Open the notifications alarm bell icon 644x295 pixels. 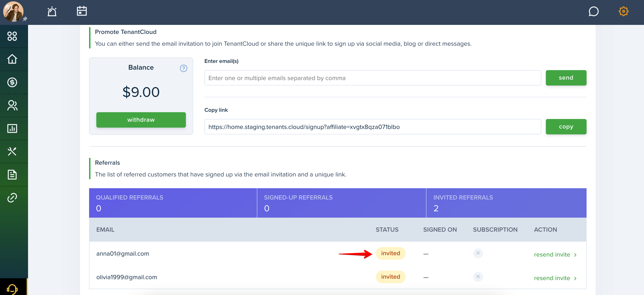click(x=52, y=12)
